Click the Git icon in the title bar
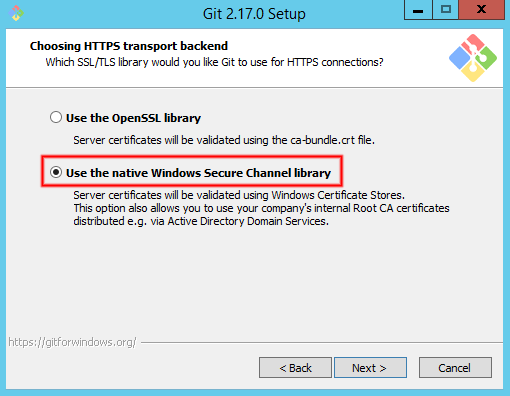This screenshot has height=396, width=510. tap(16, 13)
